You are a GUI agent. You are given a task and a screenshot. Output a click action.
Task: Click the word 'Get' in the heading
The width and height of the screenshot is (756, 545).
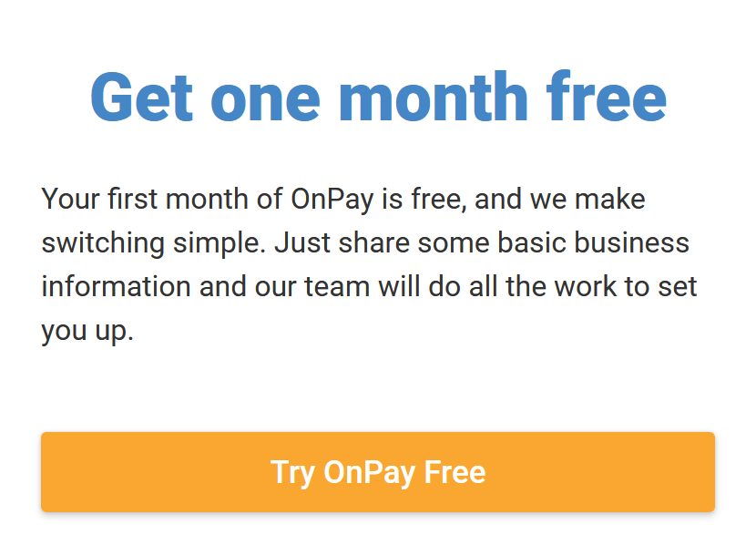click(142, 98)
